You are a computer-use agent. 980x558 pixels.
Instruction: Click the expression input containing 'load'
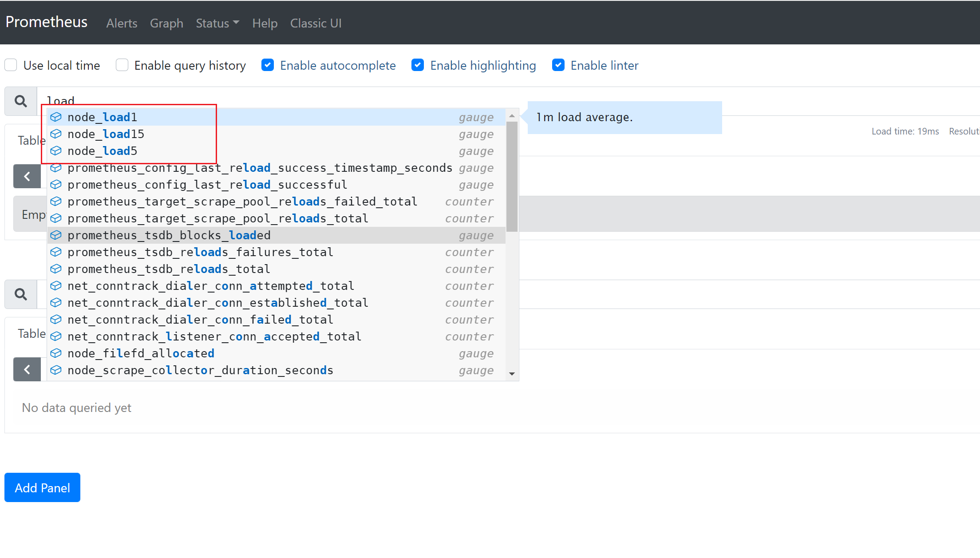[x=508, y=101]
